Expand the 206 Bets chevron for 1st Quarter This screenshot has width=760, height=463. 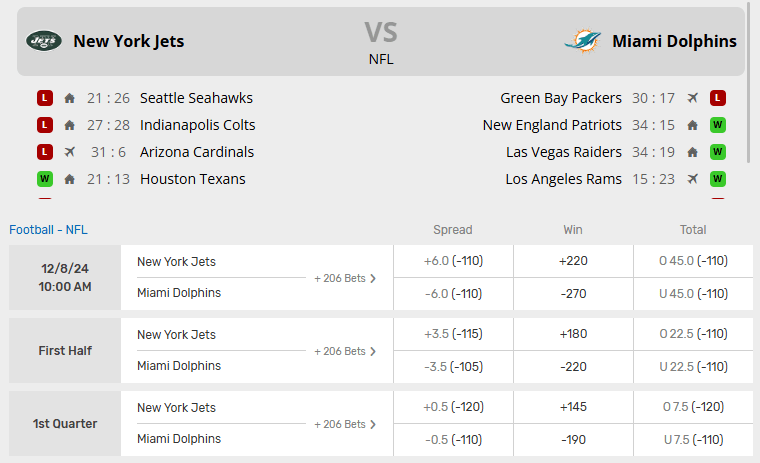click(373, 424)
